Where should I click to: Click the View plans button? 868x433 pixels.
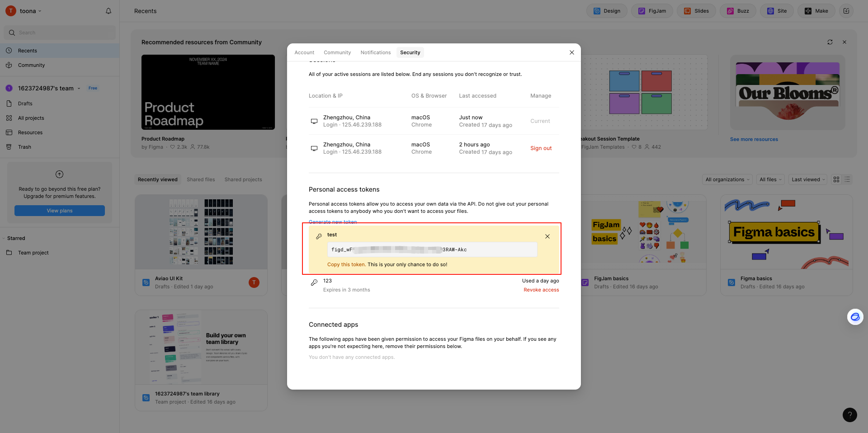pyautogui.click(x=60, y=211)
